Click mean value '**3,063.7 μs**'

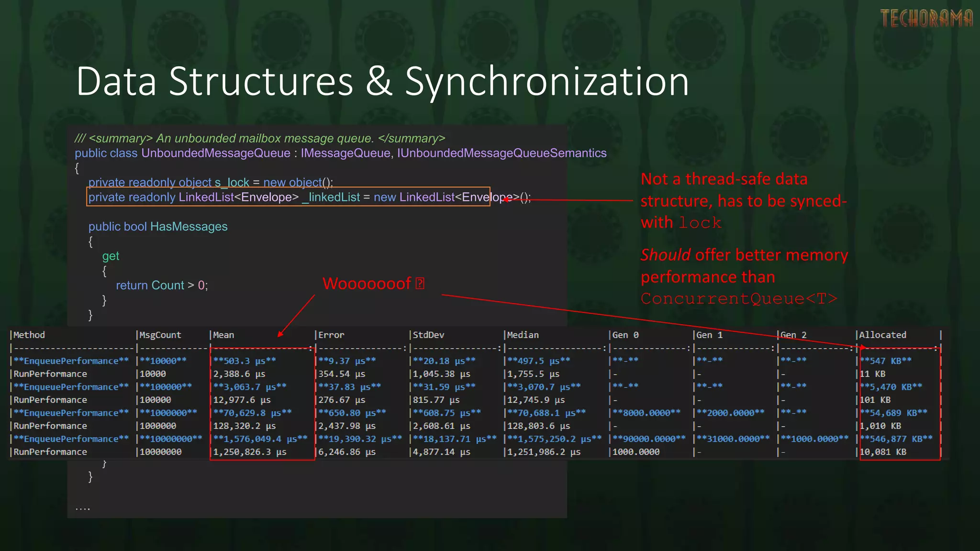click(x=250, y=386)
